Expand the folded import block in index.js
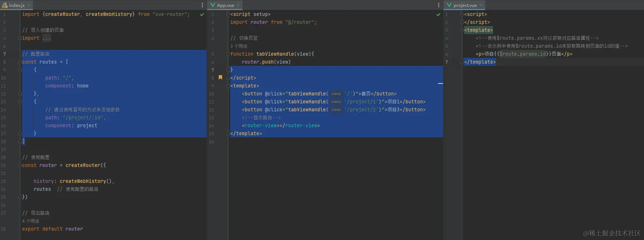Viewport: 644px width, 240px height. pos(20,38)
